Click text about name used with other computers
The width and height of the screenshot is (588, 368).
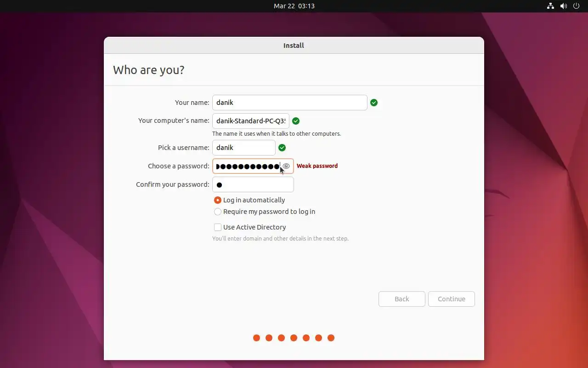(277, 134)
